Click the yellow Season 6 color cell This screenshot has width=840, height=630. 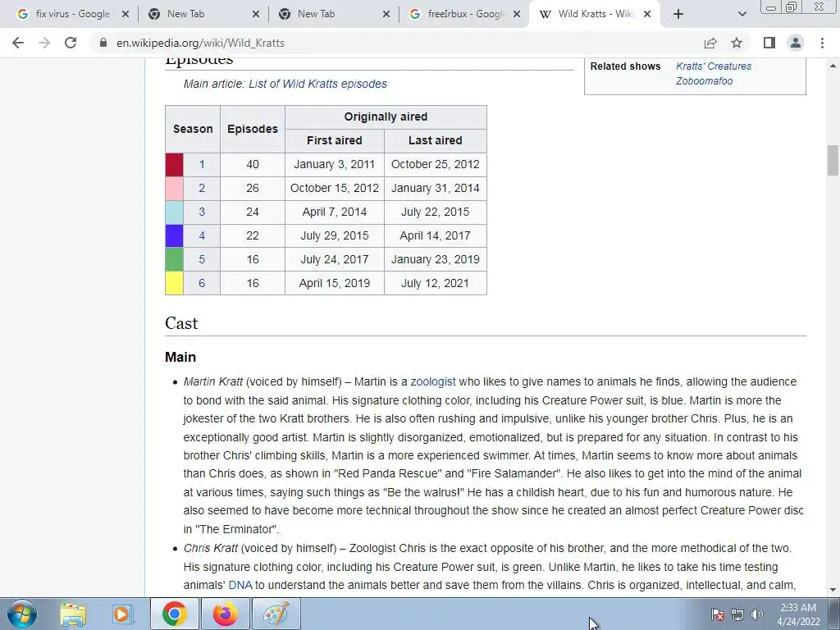(174, 283)
